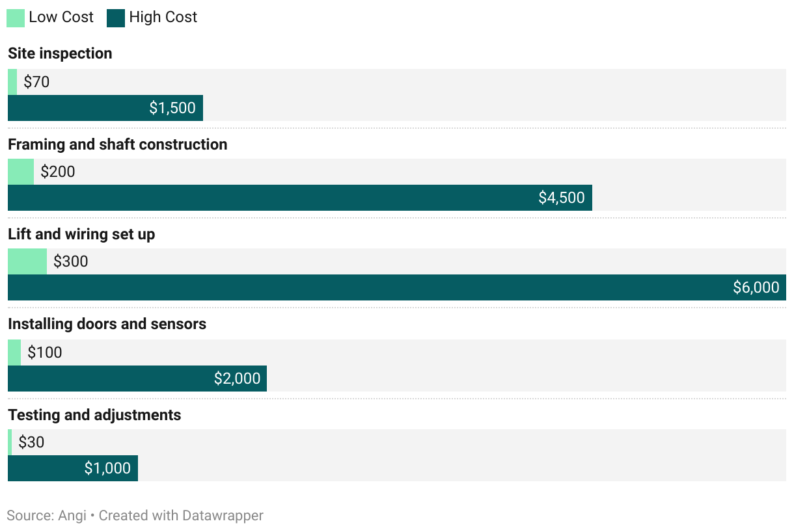This screenshot has width=794, height=532.
Task: Click the $6,000 high cost bar
Action: click(x=397, y=287)
